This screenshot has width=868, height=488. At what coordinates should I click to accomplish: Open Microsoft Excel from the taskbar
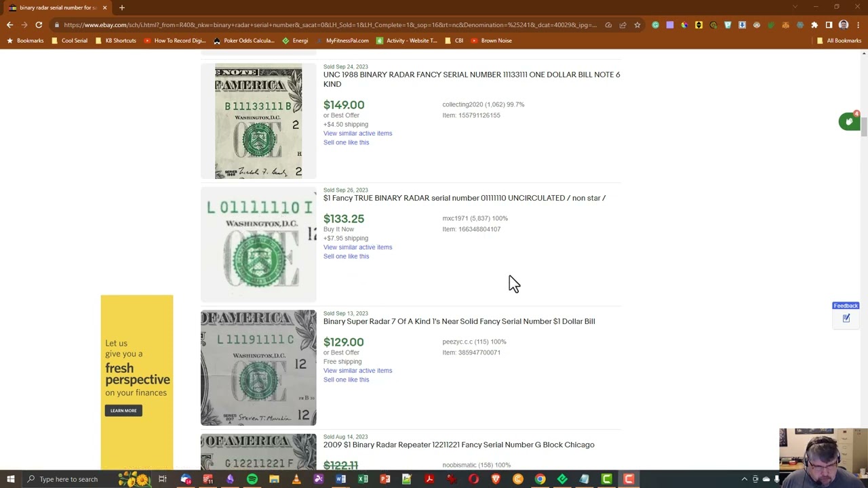click(x=363, y=479)
